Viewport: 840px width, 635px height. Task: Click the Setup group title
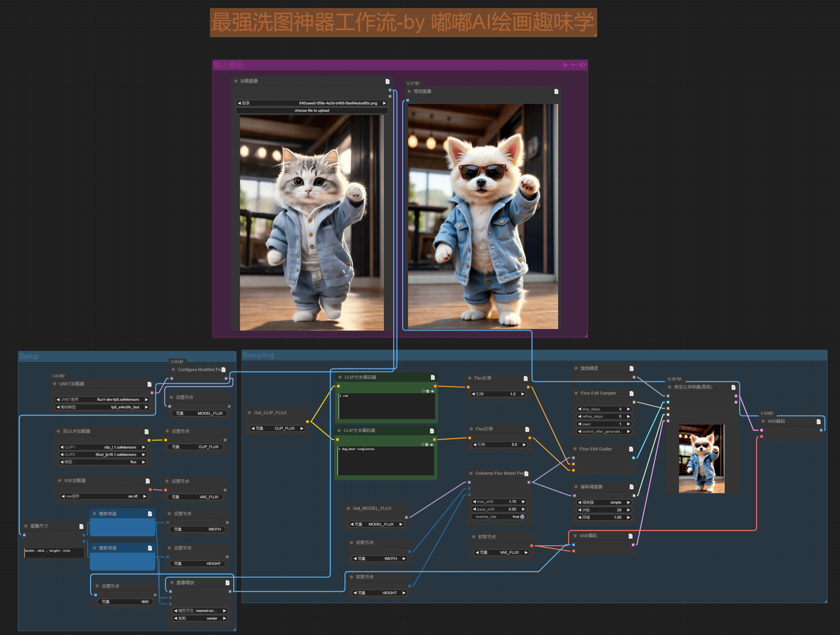point(29,356)
